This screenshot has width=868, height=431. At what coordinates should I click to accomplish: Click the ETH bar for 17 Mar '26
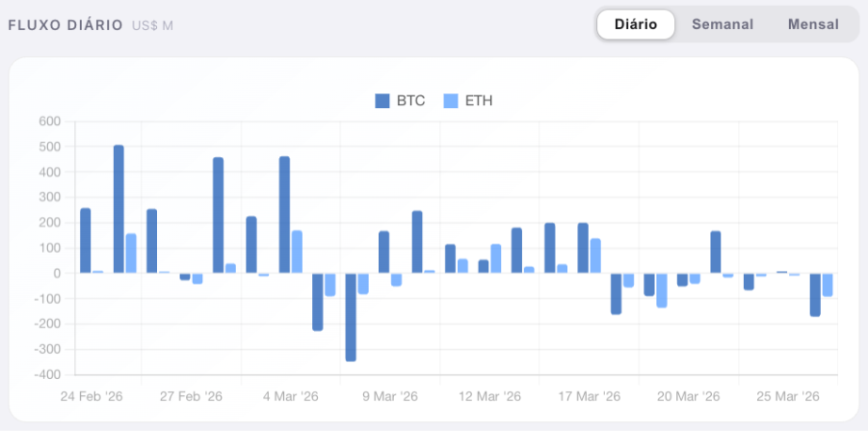click(x=595, y=256)
